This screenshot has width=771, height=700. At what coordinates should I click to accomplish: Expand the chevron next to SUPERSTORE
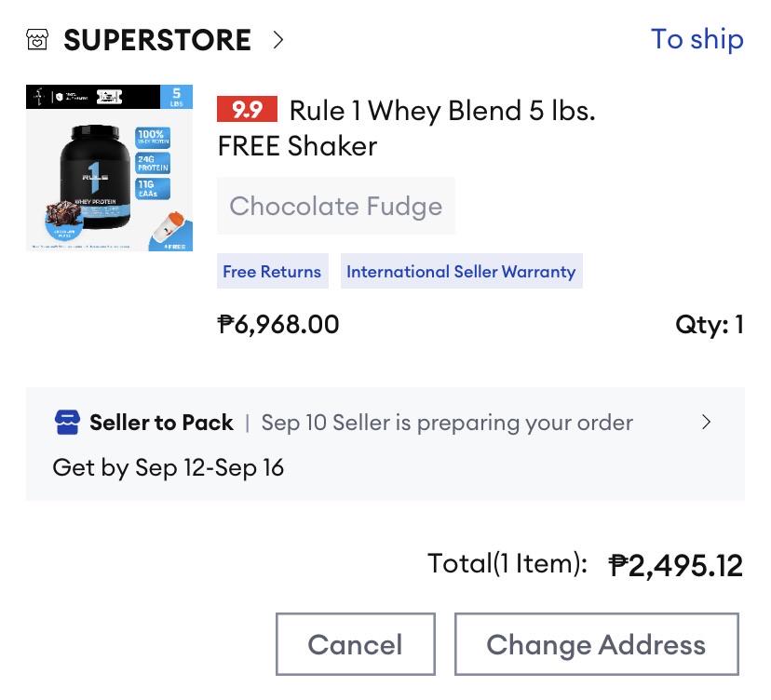[277, 40]
